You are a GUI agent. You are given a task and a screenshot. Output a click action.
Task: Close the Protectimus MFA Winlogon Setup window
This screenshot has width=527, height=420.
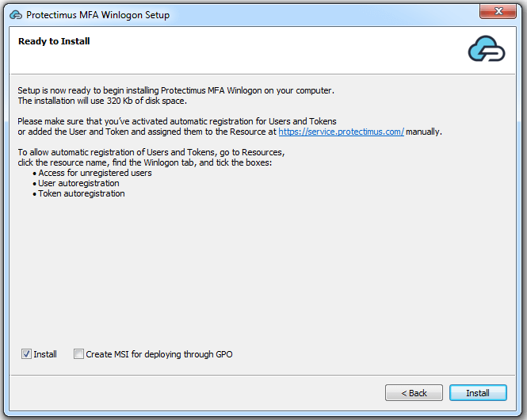pos(498,12)
